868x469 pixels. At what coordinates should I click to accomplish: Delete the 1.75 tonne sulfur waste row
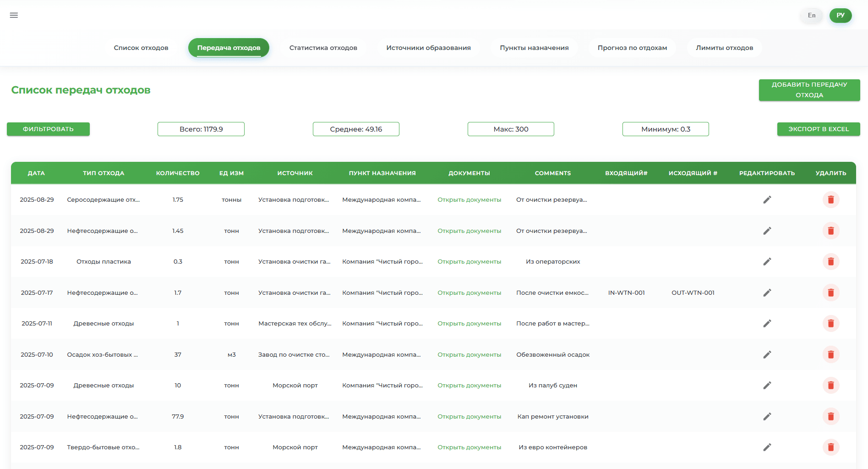[830, 200]
